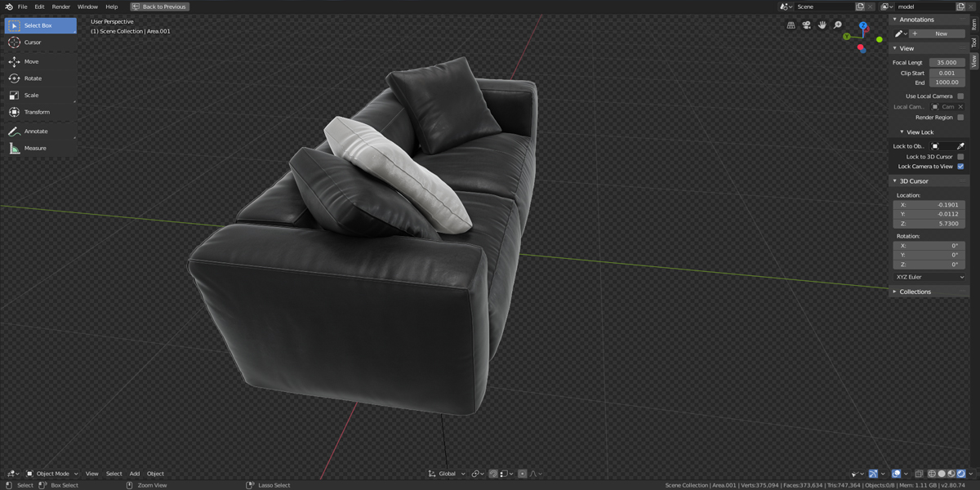Click the Scene name field
Screen dimensions: 980x490
tap(823, 7)
